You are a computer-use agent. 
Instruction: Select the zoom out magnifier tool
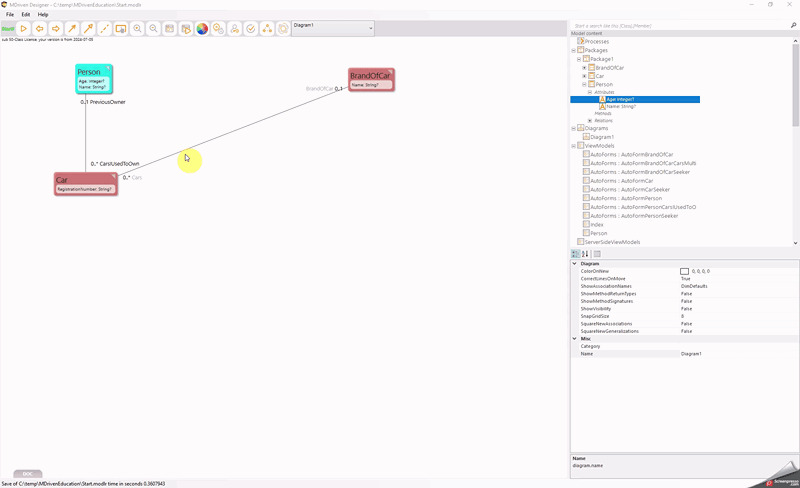click(x=153, y=29)
